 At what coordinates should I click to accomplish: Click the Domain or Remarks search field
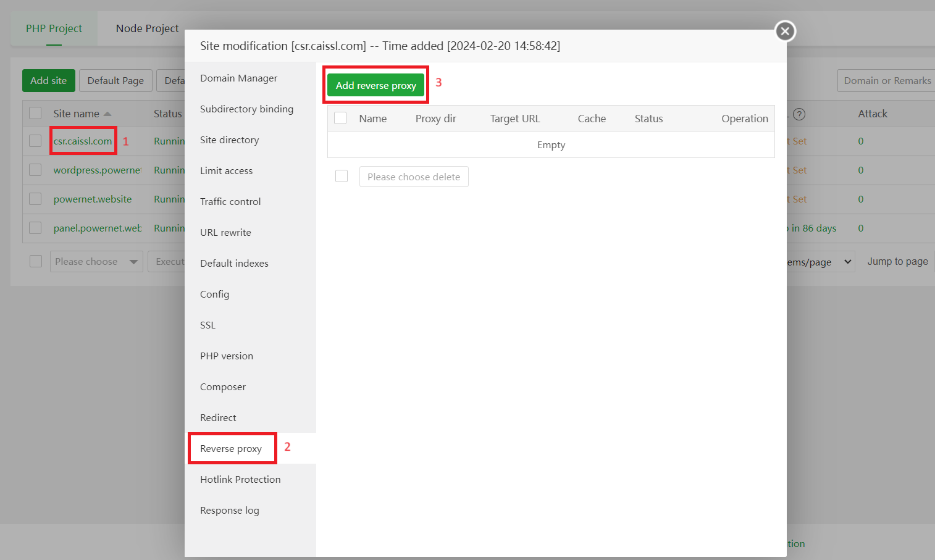pyautogui.click(x=887, y=81)
